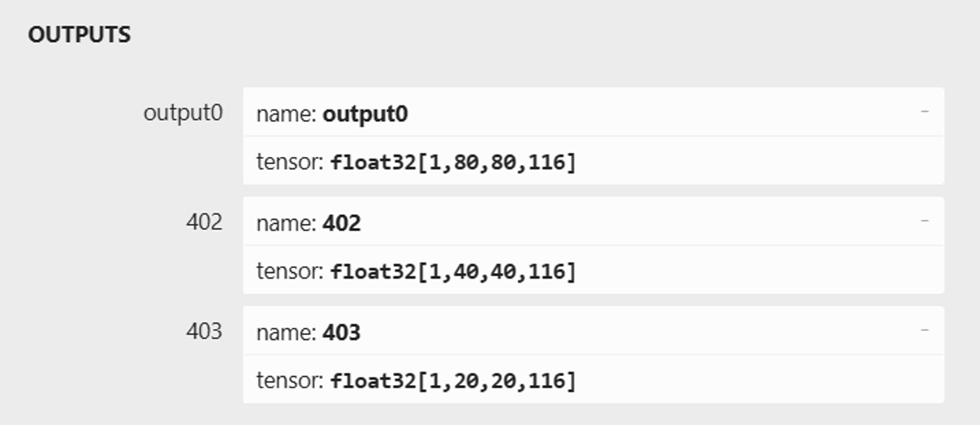Select the output0 label on the left
This screenshot has height=425, width=980.
183,113
